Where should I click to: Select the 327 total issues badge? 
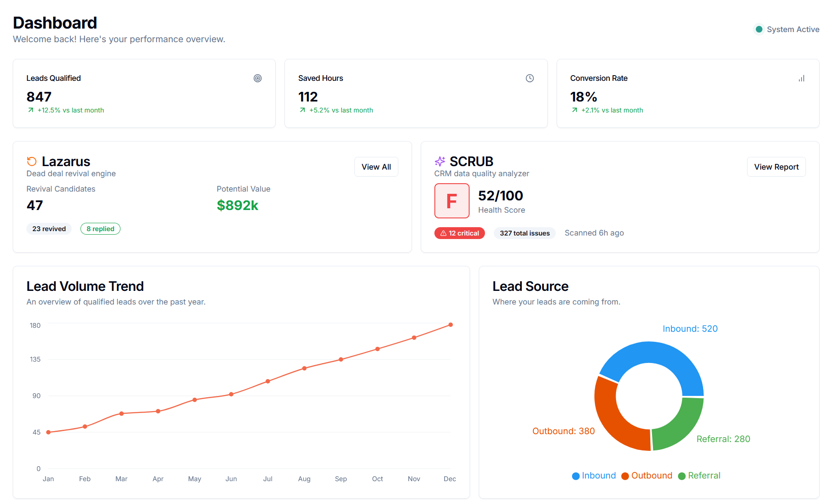(524, 233)
